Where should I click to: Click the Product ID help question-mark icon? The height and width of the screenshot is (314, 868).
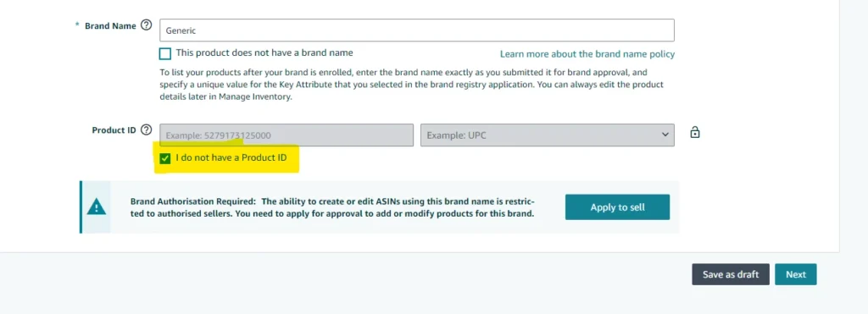point(146,129)
